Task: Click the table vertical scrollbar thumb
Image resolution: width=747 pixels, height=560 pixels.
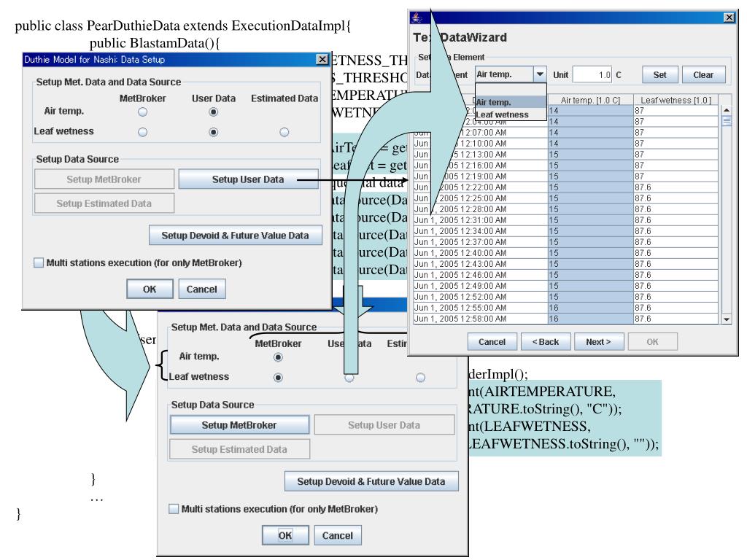Action: click(726, 121)
